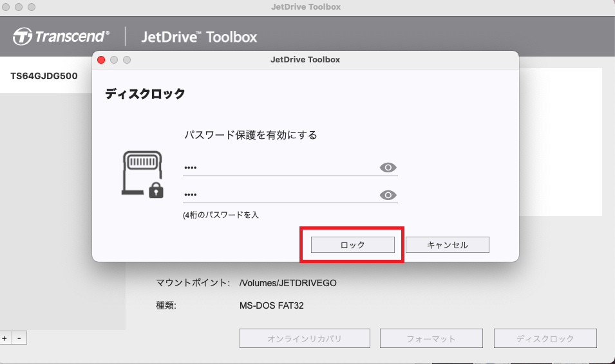This screenshot has width=615, height=364.
Task: Click the キャンセル button
Action: (x=447, y=245)
